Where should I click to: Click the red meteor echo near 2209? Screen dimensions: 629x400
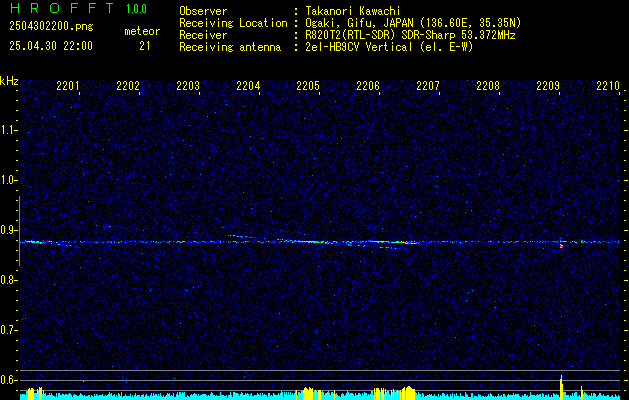click(561, 246)
